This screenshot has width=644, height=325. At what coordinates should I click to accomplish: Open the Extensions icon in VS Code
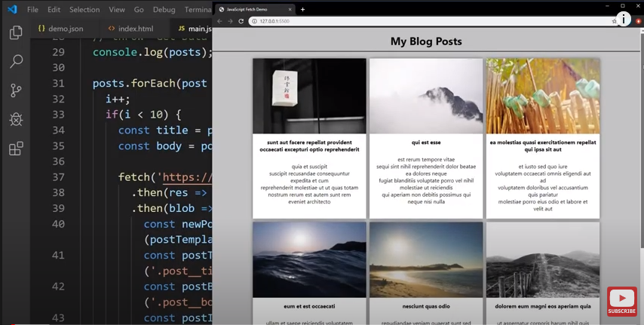pyautogui.click(x=16, y=149)
